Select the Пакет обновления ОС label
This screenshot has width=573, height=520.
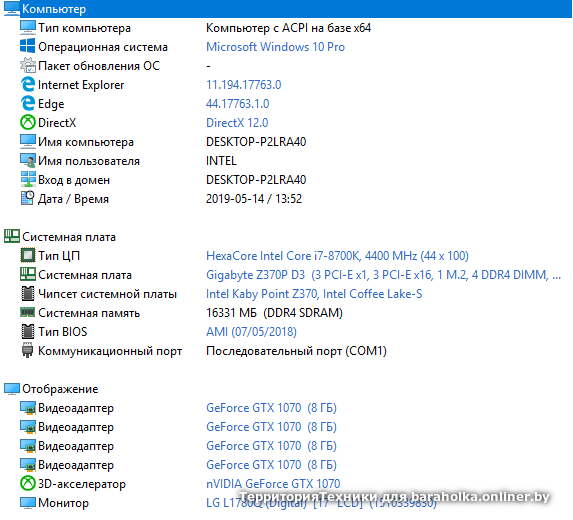pyautogui.click(x=99, y=66)
